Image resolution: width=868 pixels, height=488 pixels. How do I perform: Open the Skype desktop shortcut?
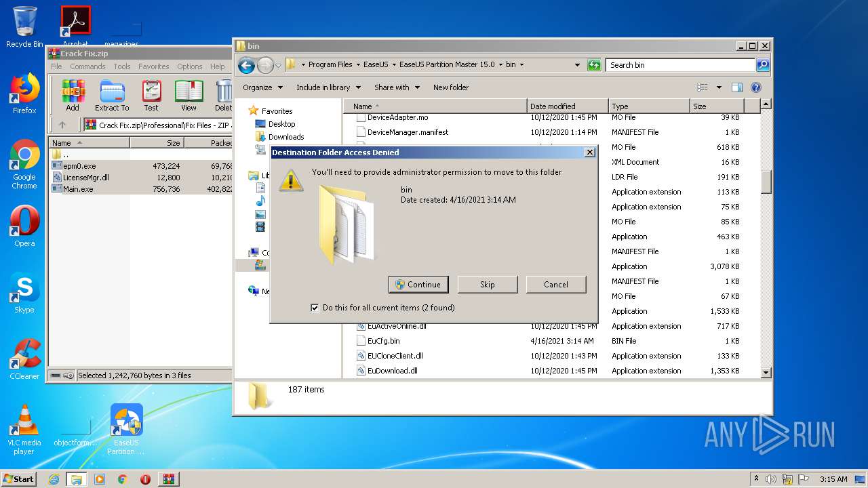point(24,293)
